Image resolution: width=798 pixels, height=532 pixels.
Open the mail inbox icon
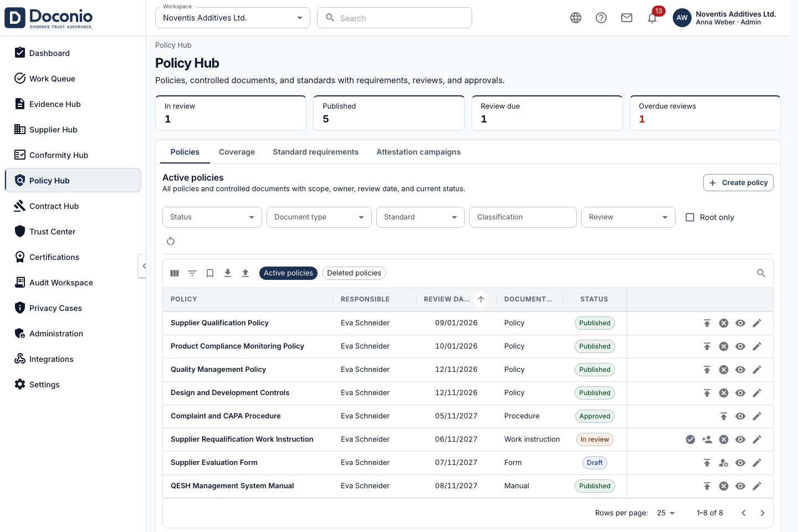(x=627, y=18)
